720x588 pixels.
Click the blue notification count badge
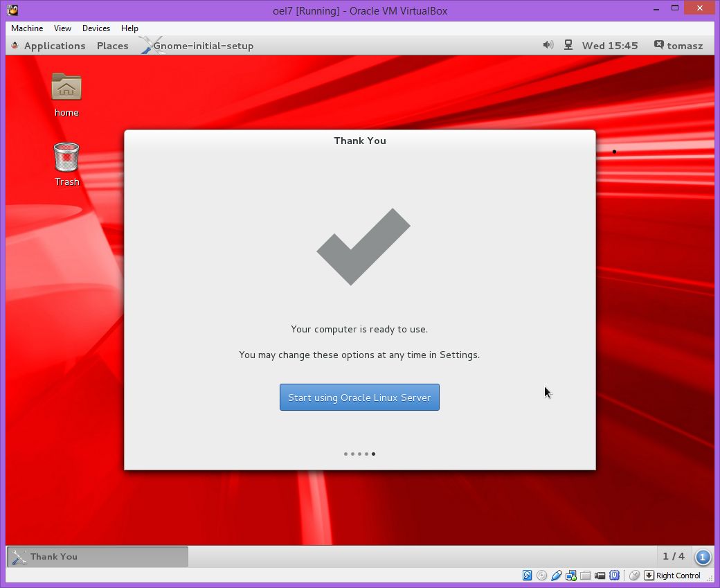tap(702, 557)
